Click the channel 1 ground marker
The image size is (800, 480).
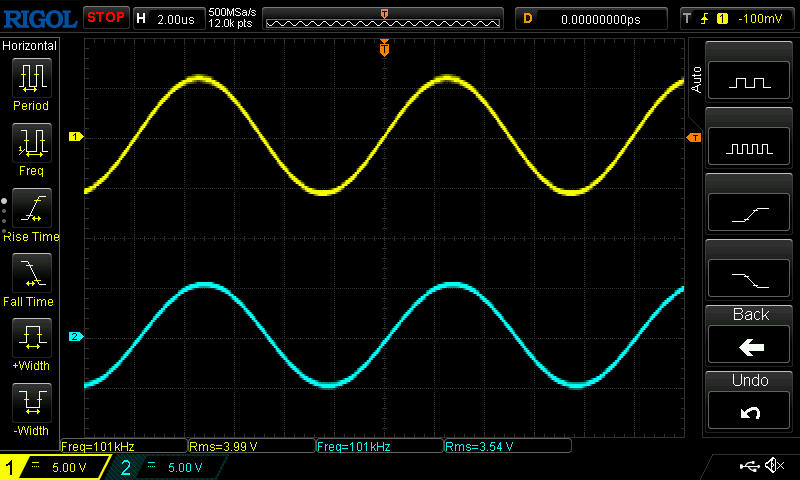pos(76,136)
